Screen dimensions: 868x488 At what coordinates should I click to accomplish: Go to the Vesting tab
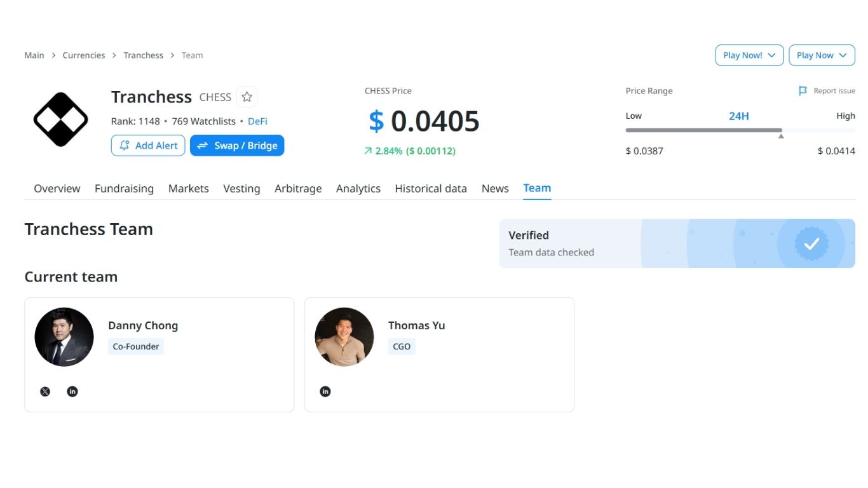(241, 189)
